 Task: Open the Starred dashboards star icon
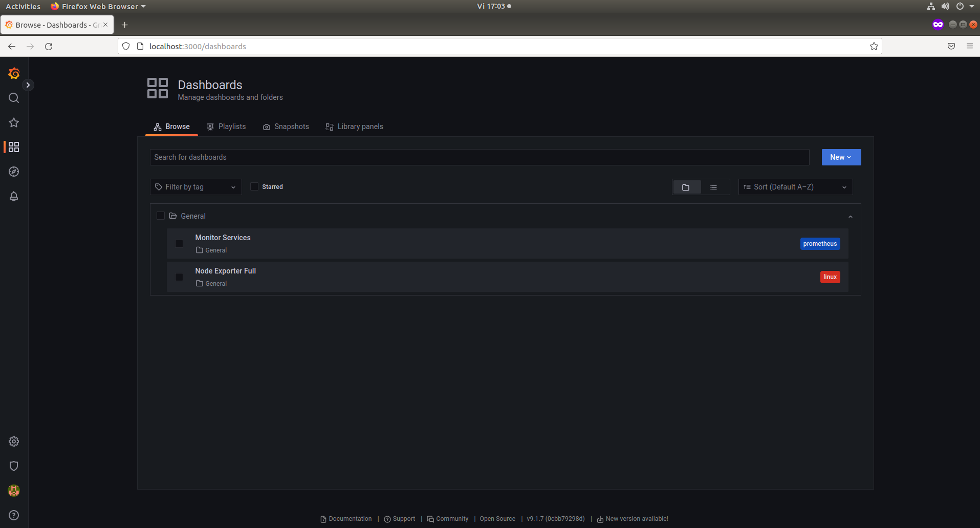click(13, 122)
